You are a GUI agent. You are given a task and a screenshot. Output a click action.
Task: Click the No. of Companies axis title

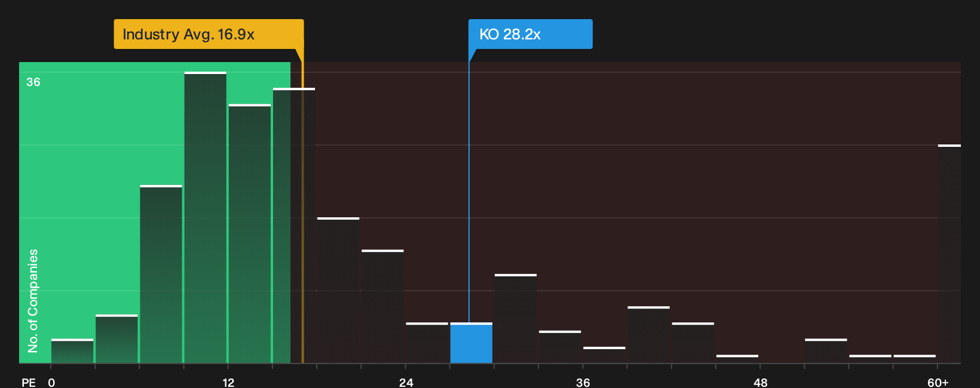point(33,301)
